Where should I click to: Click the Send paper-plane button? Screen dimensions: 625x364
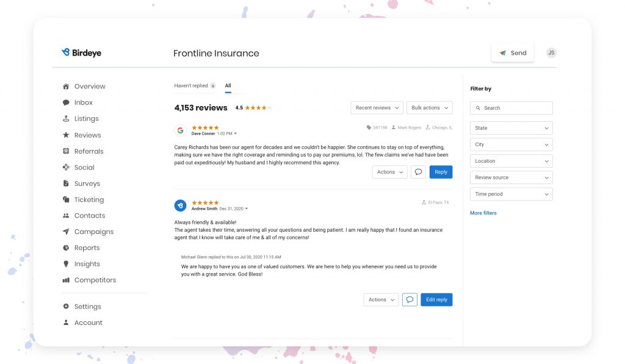pyautogui.click(x=512, y=53)
